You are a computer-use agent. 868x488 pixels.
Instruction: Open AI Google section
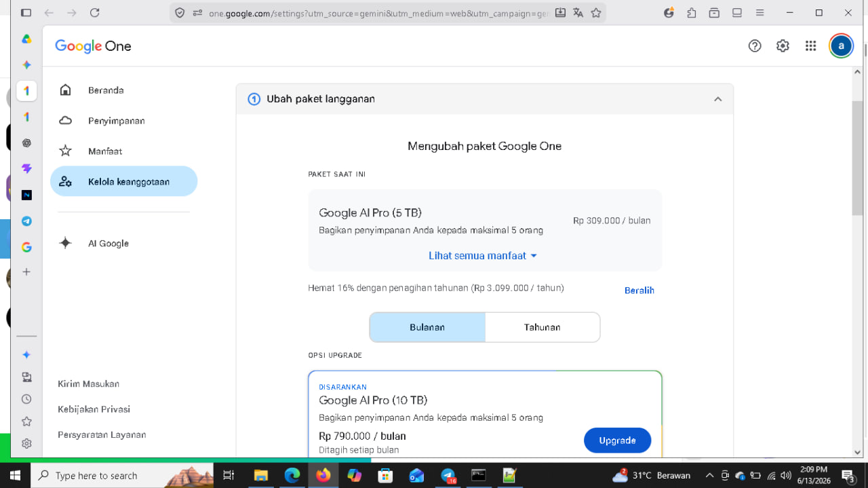(x=108, y=243)
